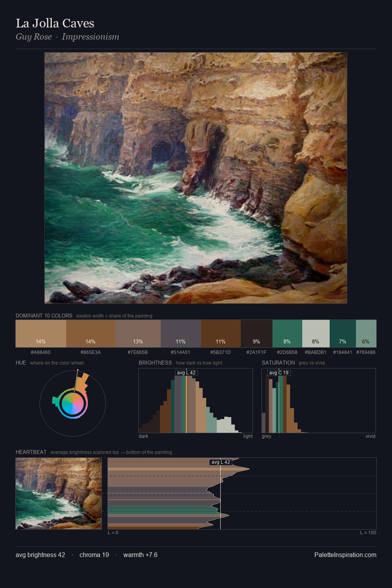This screenshot has height=588, width=392.
Task: Click the avg brightness 42 footer stat
Action: point(40,555)
